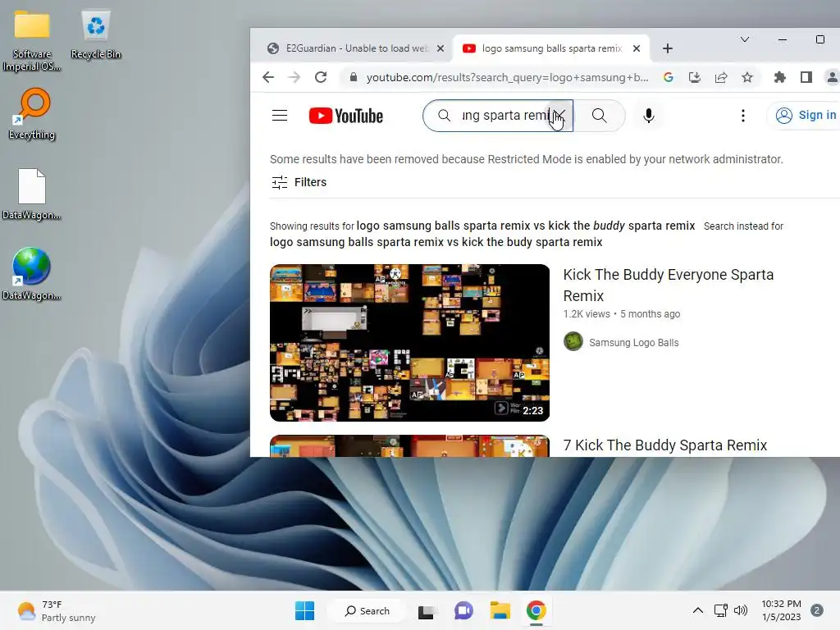Open the search Filters panel
This screenshot has width=840, height=630.
coord(299,182)
